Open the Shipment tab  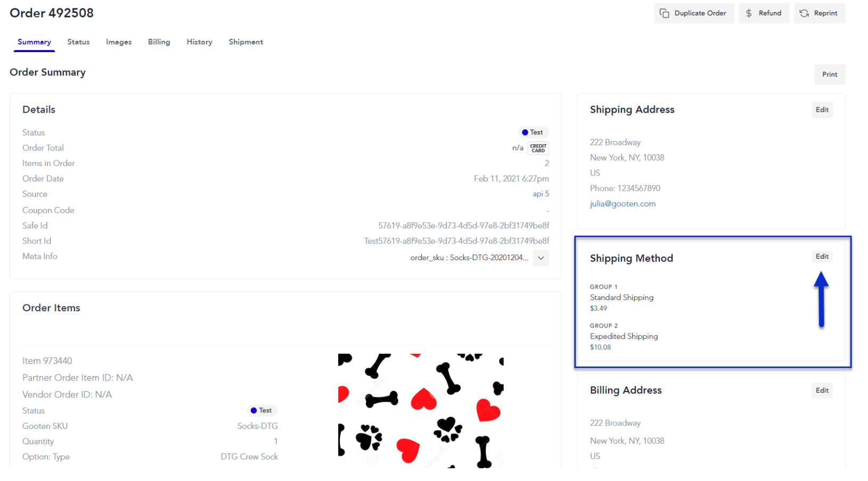246,42
